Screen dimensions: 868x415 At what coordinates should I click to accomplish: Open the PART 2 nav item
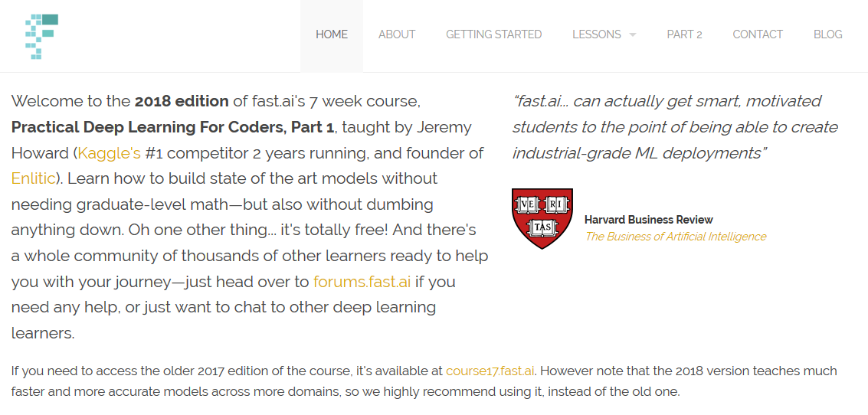684,34
